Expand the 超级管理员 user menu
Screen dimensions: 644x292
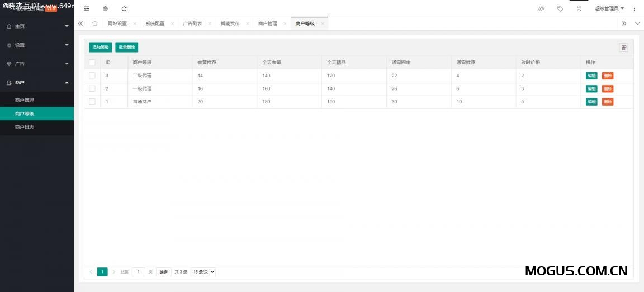[x=609, y=8]
